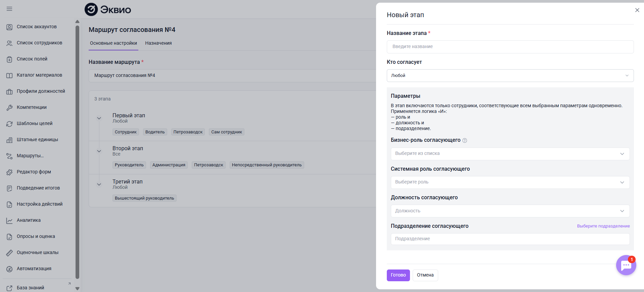Click the Вышестоящий руководитель tag
644x292 pixels.
pyautogui.click(x=144, y=198)
